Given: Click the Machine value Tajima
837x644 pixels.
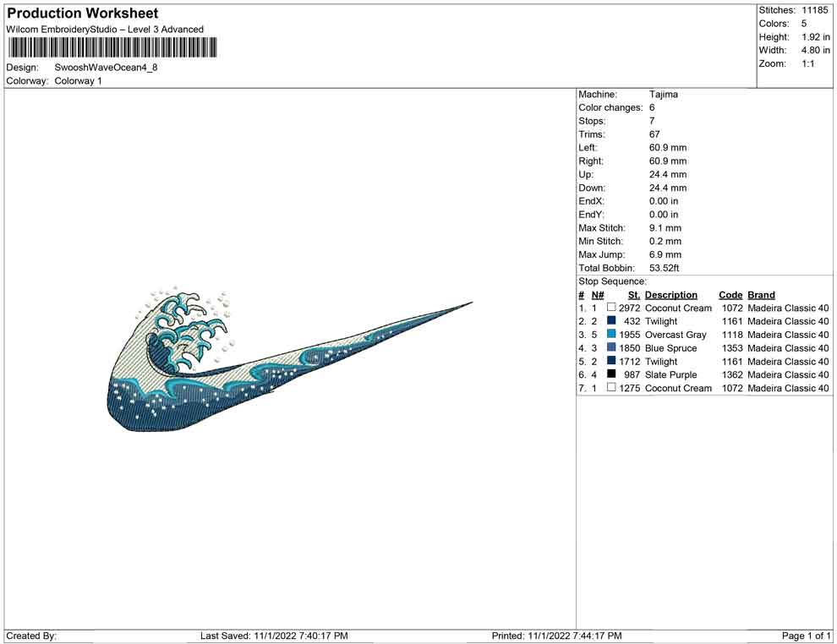Looking at the screenshot, I should (x=664, y=95).
